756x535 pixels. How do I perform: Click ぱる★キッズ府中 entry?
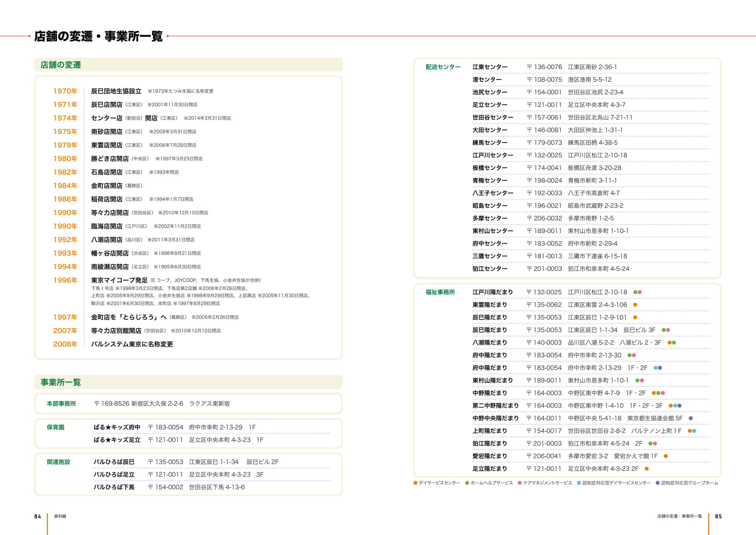(x=117, y=427)
